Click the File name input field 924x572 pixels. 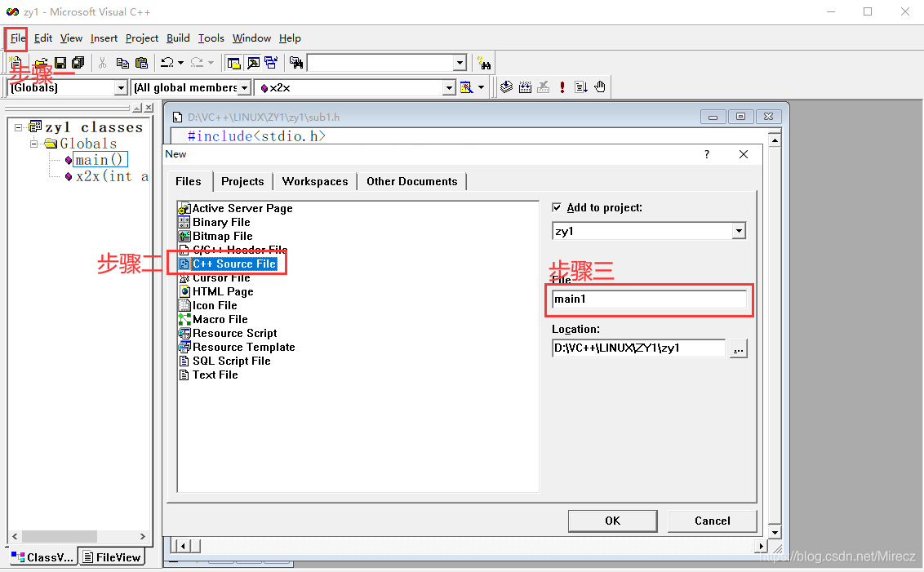650,299
